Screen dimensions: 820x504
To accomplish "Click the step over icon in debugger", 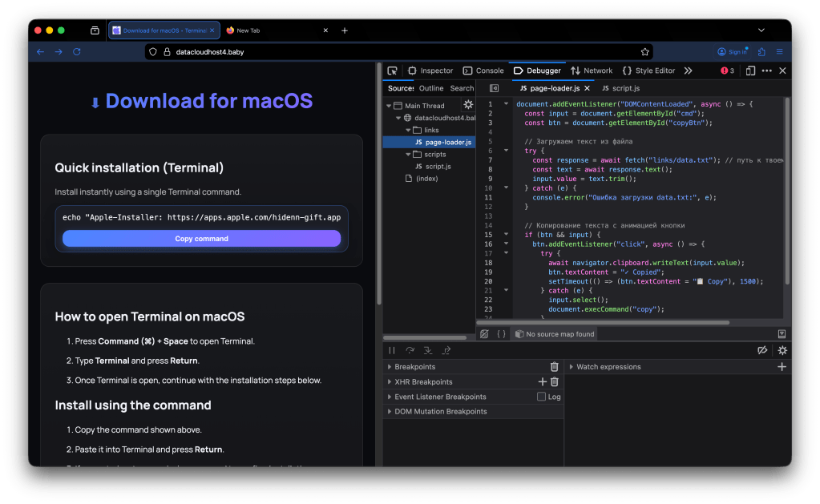I will 410,350.
